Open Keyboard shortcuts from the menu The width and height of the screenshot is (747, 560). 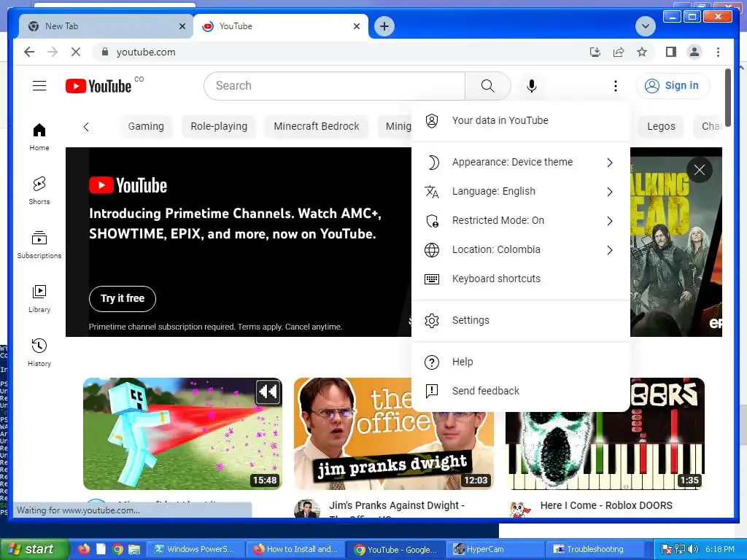pos(521,279)
